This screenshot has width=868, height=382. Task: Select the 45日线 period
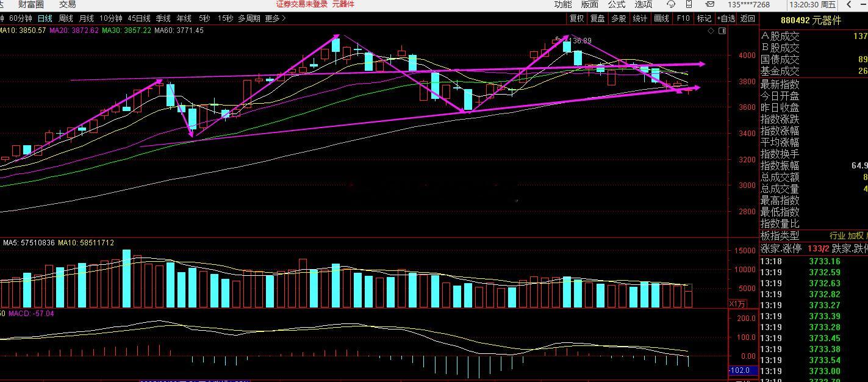139,18
